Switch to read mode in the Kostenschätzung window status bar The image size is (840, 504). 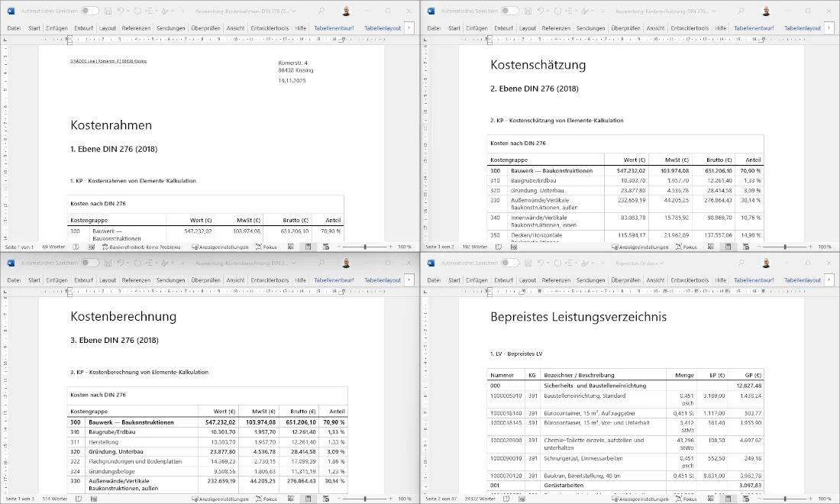click(x=707, y=247)
